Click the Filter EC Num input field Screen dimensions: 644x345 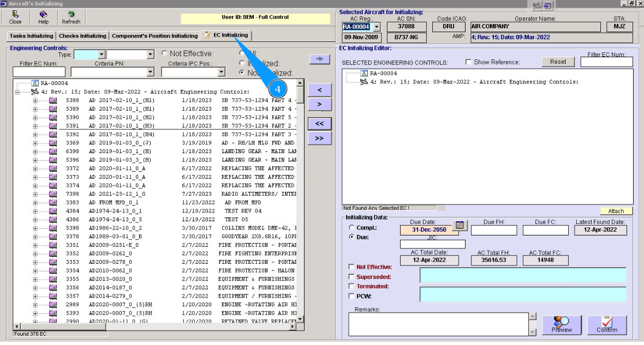pyautogui.click(x=38, y=72)
